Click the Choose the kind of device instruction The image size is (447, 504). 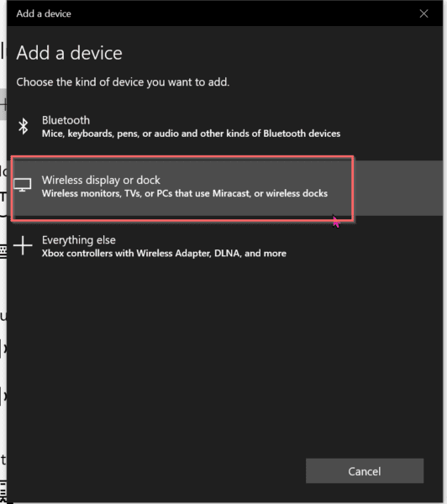coord(123,82)
